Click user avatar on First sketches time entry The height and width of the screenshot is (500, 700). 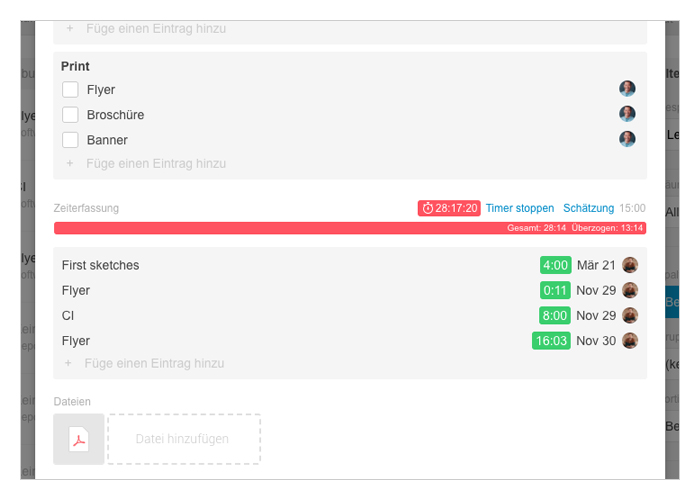629,265
